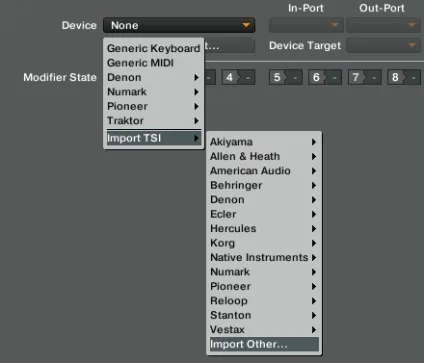This screenshot has height=363, width=424.
Task: Expand Hercules submenu
Action: coord(264,229)
